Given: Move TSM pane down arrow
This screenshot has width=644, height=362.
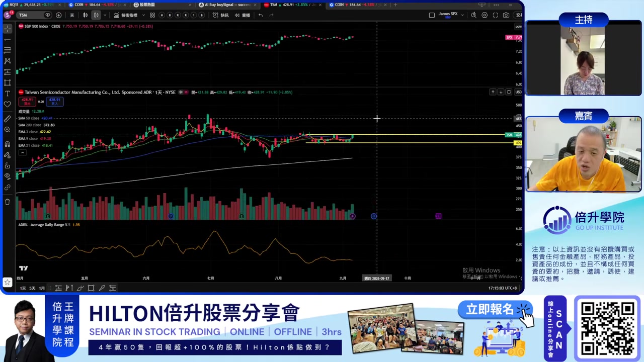Looking at the screenshot, I should 501,92.
